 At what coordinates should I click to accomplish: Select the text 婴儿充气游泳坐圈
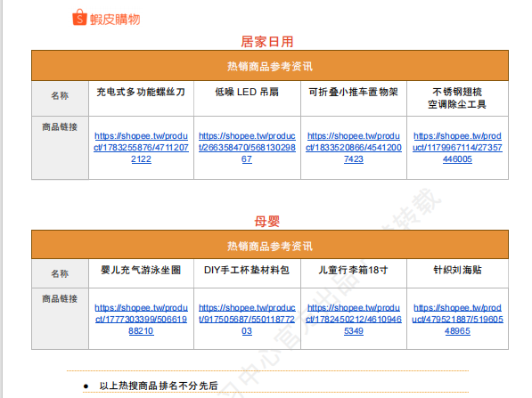(x=141, y=270)
